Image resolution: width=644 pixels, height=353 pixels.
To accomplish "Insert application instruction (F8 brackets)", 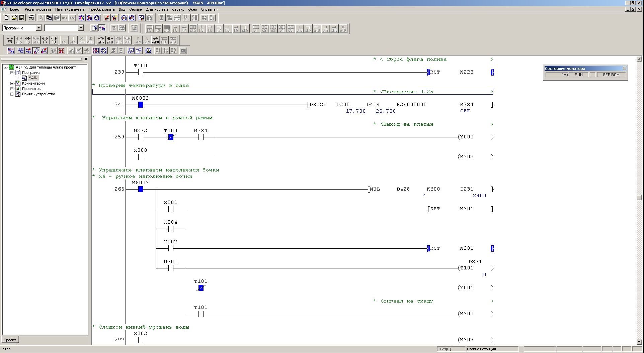I will [x=54, y=40].
